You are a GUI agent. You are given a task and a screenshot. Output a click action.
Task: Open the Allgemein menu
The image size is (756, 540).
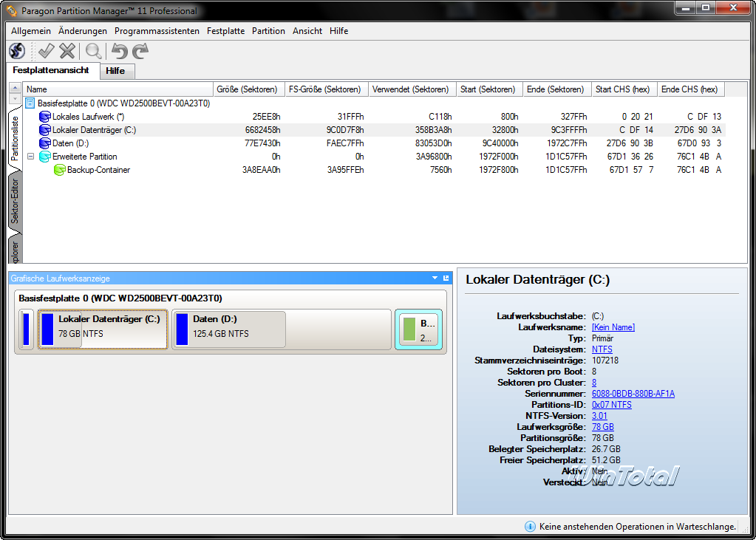tap(31, 31)
